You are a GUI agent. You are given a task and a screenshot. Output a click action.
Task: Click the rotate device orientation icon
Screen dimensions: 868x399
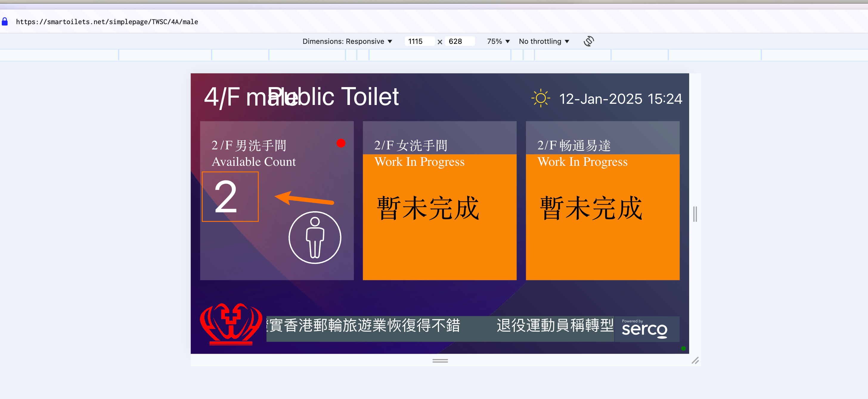click(588, 41)
